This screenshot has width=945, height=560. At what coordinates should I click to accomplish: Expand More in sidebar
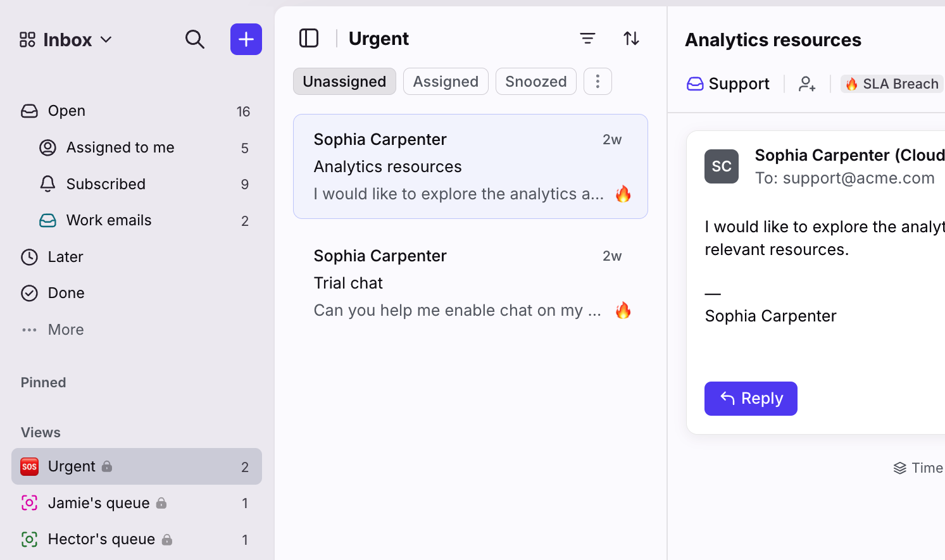point(137,330)
